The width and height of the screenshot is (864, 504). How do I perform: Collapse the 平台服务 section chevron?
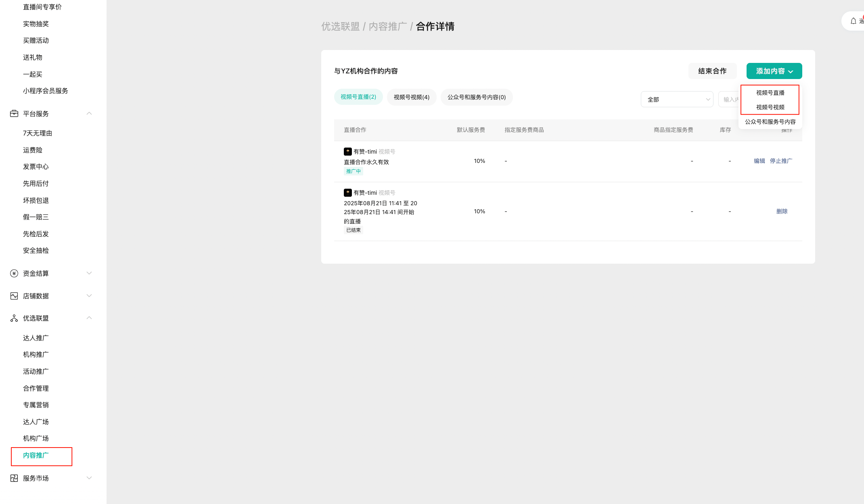pos(89,114)
